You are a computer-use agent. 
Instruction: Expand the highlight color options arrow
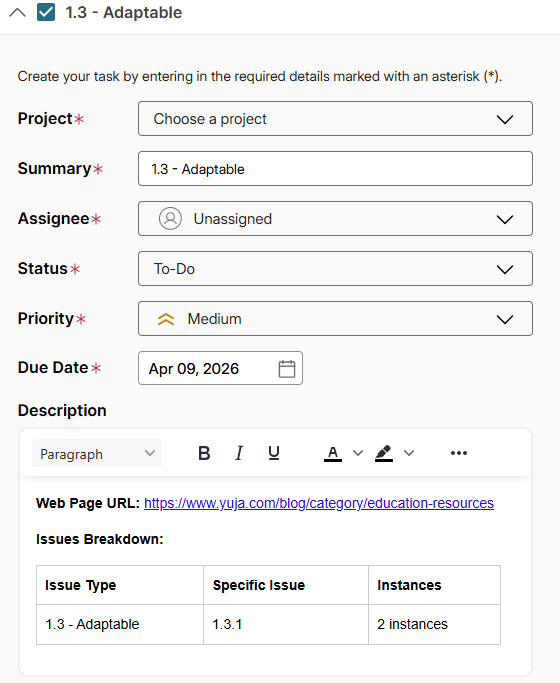coord(409,453)
